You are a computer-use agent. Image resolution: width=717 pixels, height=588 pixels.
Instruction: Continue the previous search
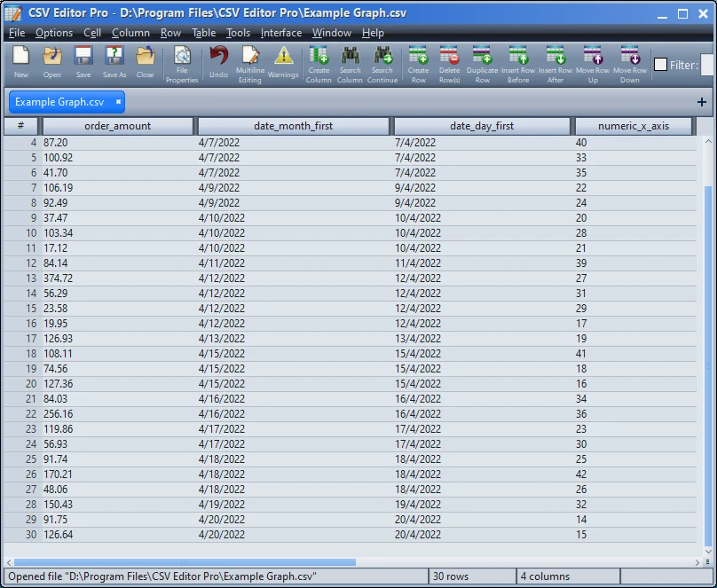tap(382, 64)
